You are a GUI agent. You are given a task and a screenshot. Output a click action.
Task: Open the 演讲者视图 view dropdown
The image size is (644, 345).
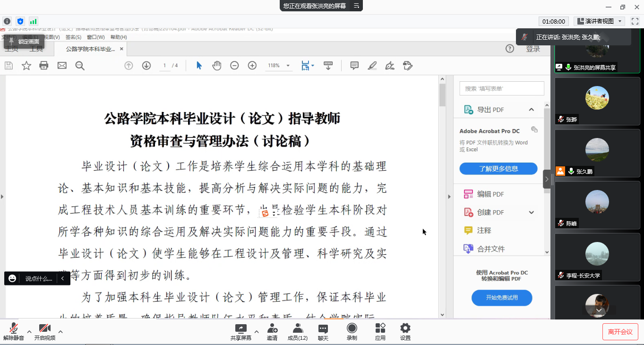point(600,21)
